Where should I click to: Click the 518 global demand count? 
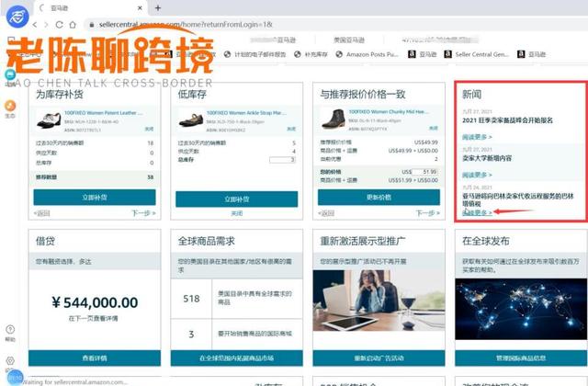click(191, 299)
